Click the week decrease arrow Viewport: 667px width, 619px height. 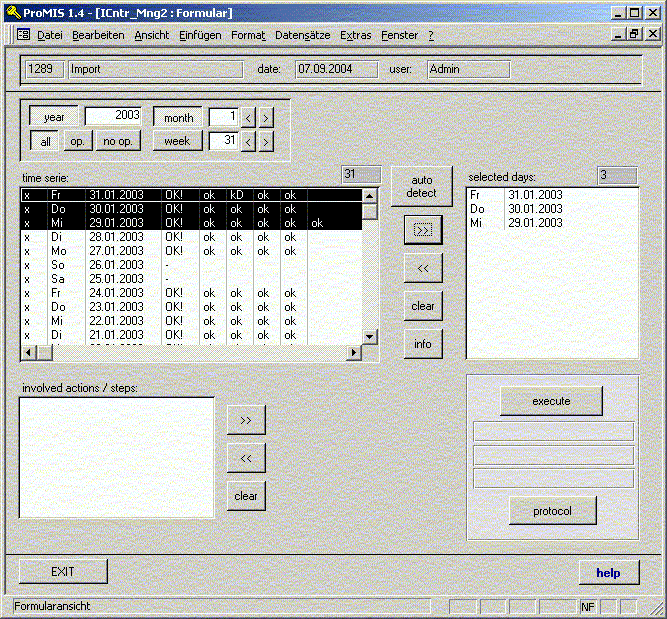click(x=248, y=142)
